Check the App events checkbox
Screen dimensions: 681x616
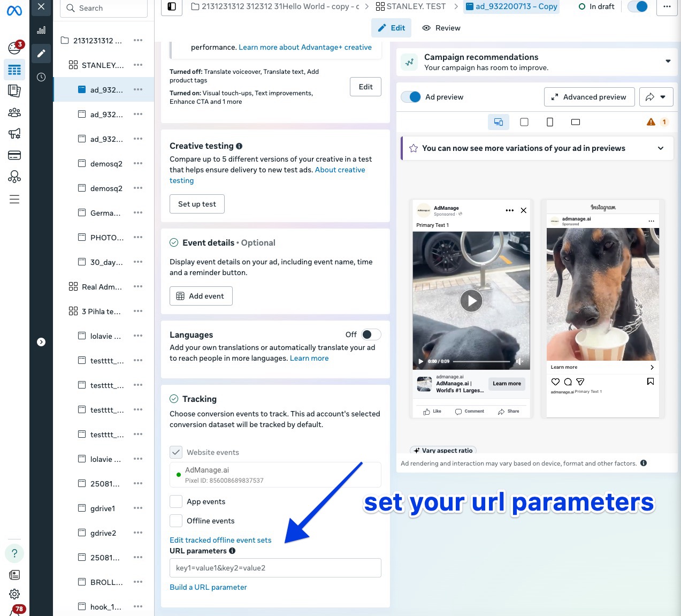click(x=176, y=501)
